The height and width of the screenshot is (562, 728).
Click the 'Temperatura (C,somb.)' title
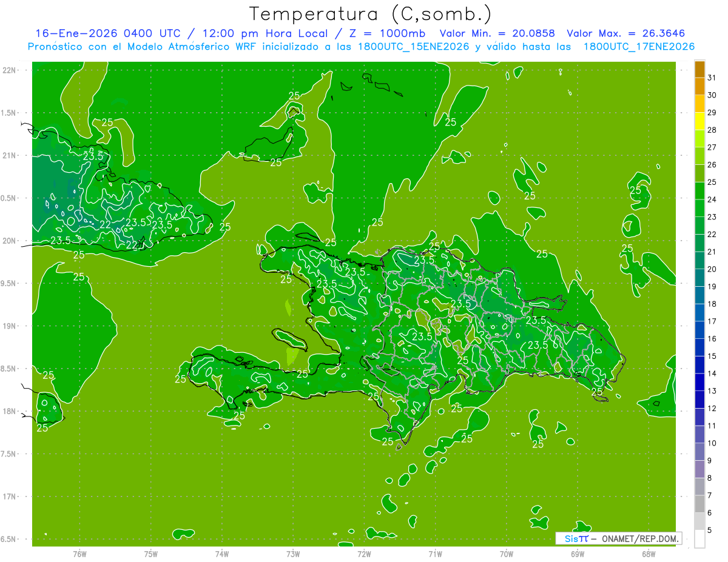[x=370, y=14]
